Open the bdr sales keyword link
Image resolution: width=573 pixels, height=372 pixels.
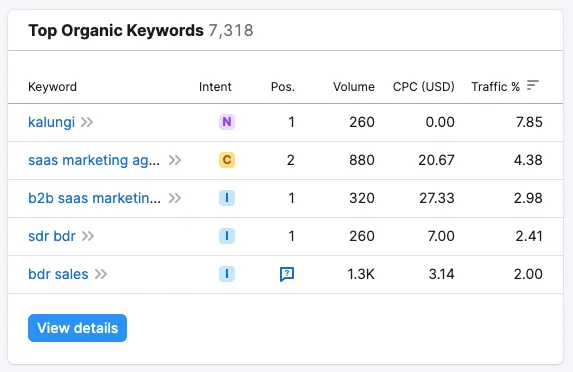[58, 274]
